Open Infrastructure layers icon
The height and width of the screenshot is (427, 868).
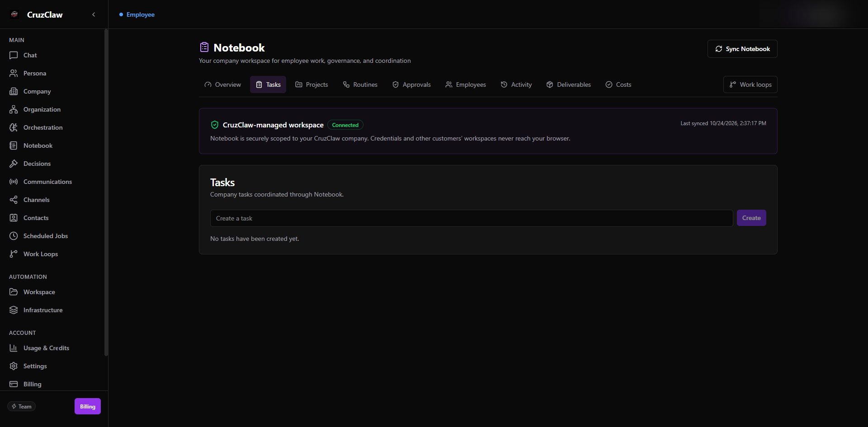[x=14, y=310]
